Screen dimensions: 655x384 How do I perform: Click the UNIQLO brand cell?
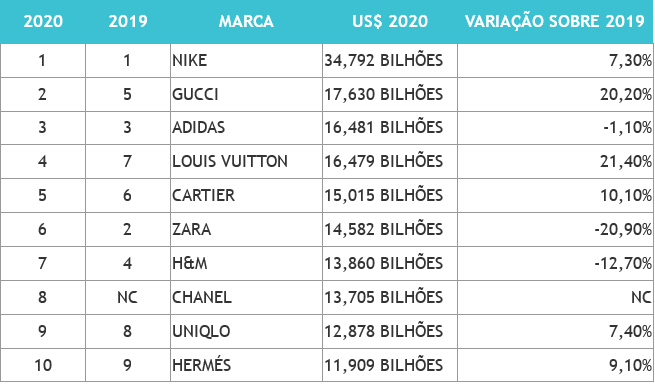(246, 331)
